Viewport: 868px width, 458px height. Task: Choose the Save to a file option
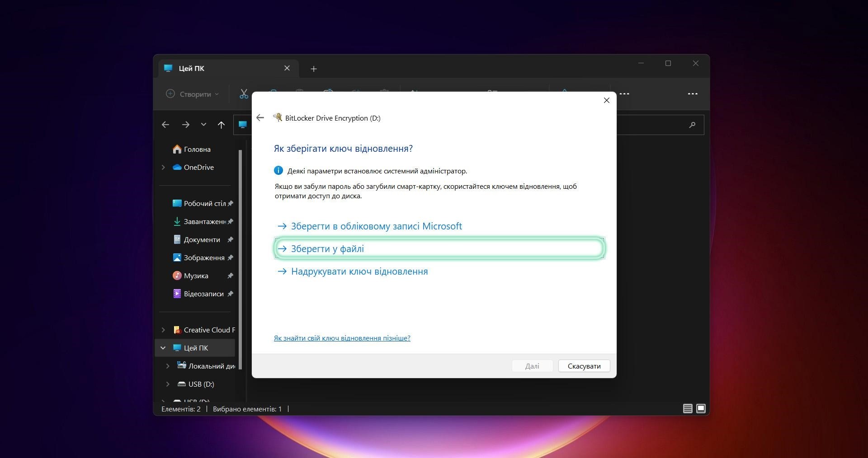point(327,249)
